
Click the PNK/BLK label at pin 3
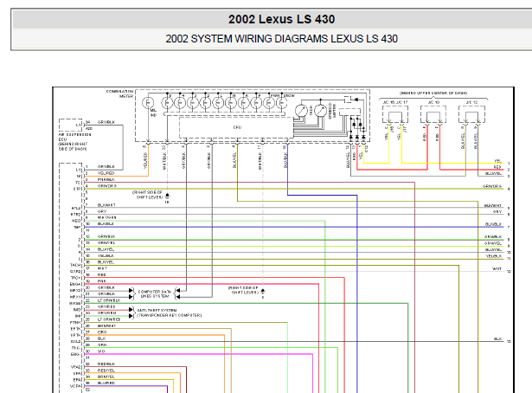tap(106, 179)
